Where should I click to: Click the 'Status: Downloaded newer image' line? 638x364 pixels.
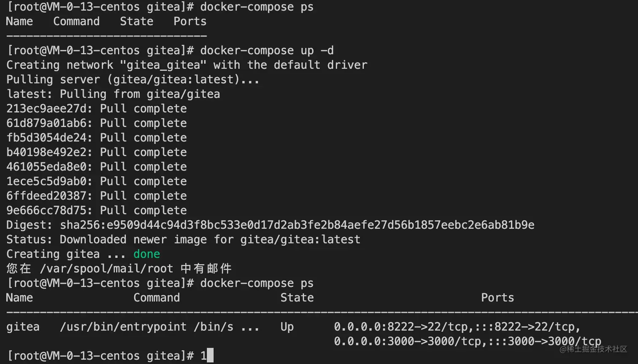[x=183, y=240]
